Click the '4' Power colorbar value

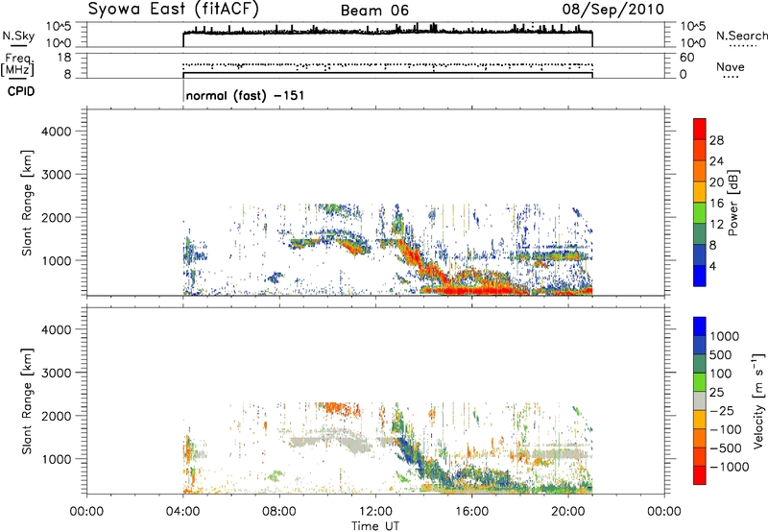pos(713,266)
